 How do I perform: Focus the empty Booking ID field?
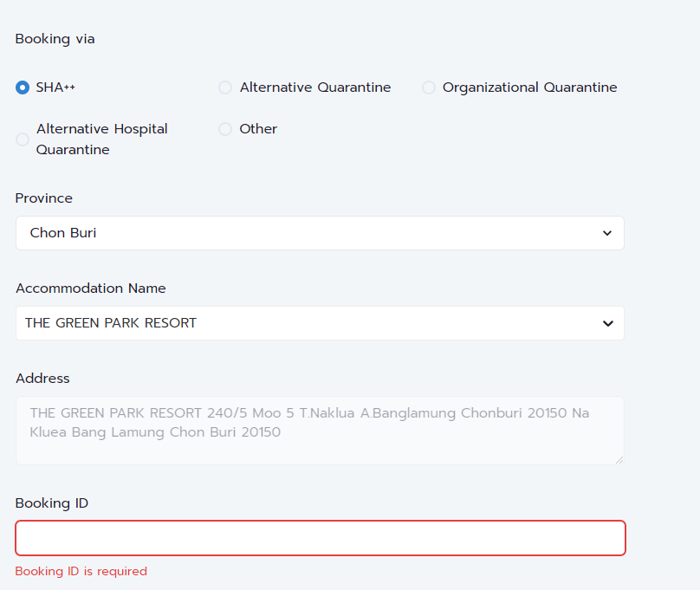321,538
